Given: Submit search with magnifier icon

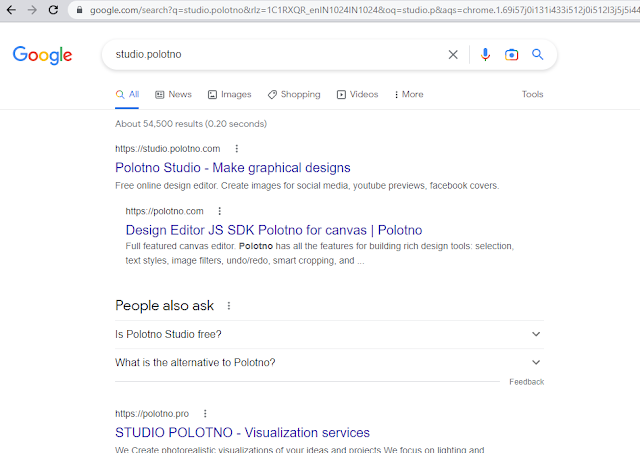Looking at the screenshot, I should pyautogui.click(x=538, y=54).
